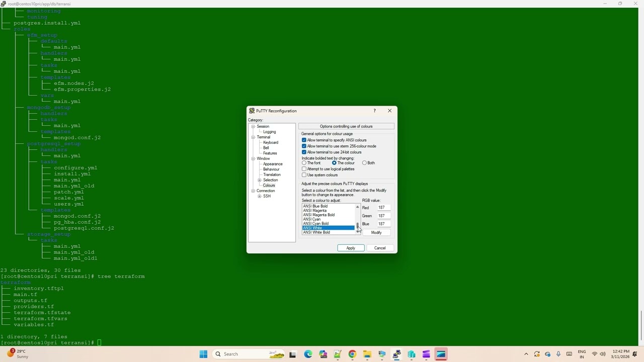The height and width of the screenshot is (362, 644).
Task: Open Google Chrome from the taskbar
Action: pos(352,354)
